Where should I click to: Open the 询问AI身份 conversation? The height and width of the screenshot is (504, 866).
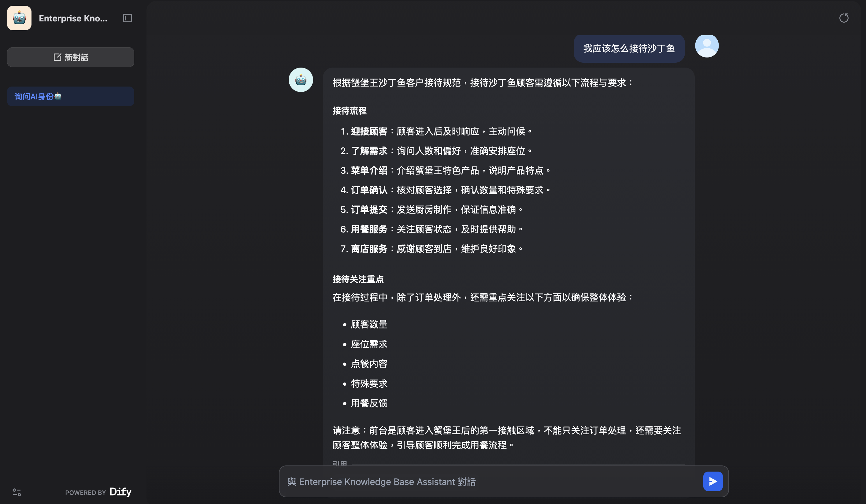point(70,96)
